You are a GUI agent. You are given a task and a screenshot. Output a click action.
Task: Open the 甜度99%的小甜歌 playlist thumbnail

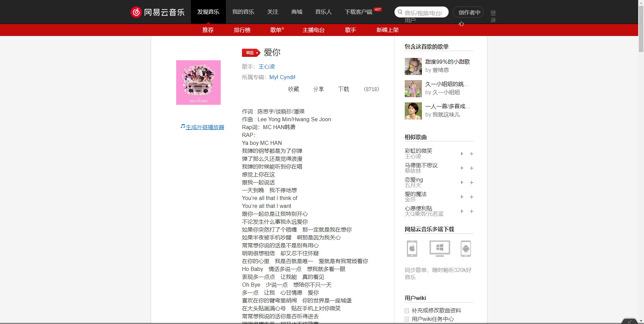(x=413, y=66)
